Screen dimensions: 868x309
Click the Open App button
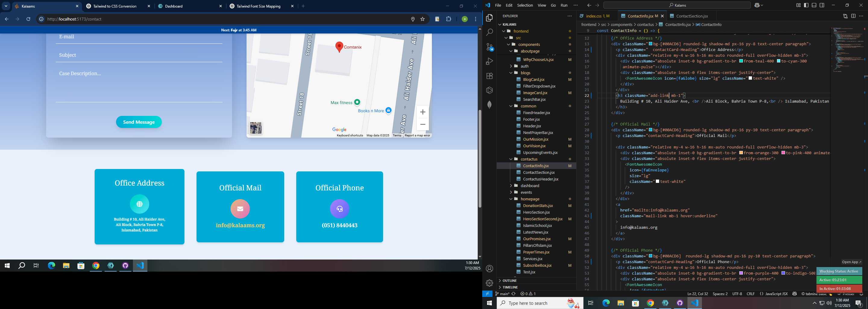[x=851, y=262]
